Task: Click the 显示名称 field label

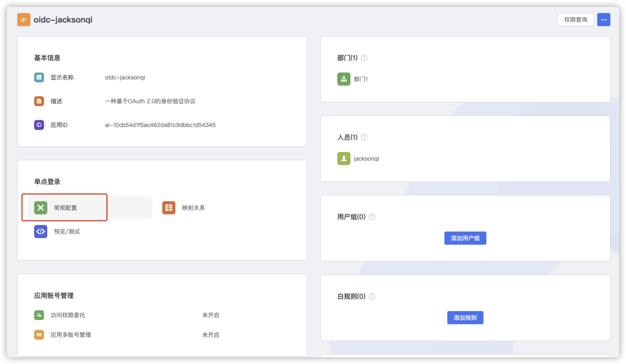Action: coord(62,77)
